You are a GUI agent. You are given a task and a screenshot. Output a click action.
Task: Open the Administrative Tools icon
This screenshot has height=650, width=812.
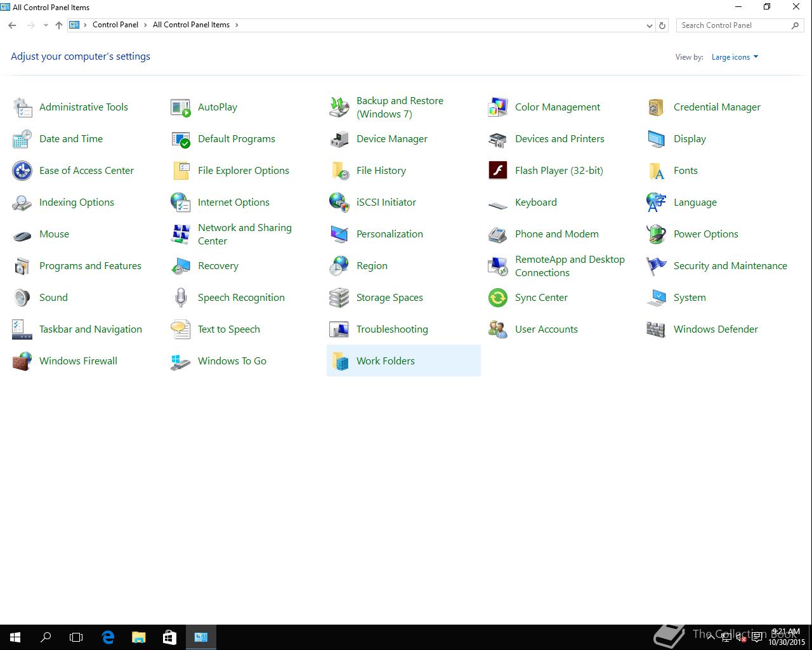pos(22,107)
